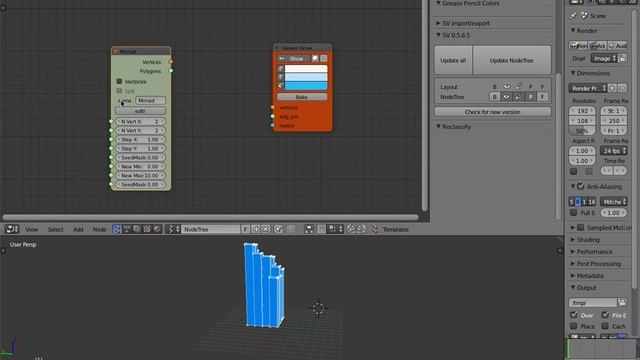This screenshot has height=360, width=640.
Task: Open the Node menu in node editor
Action: (x=99, y=229)
